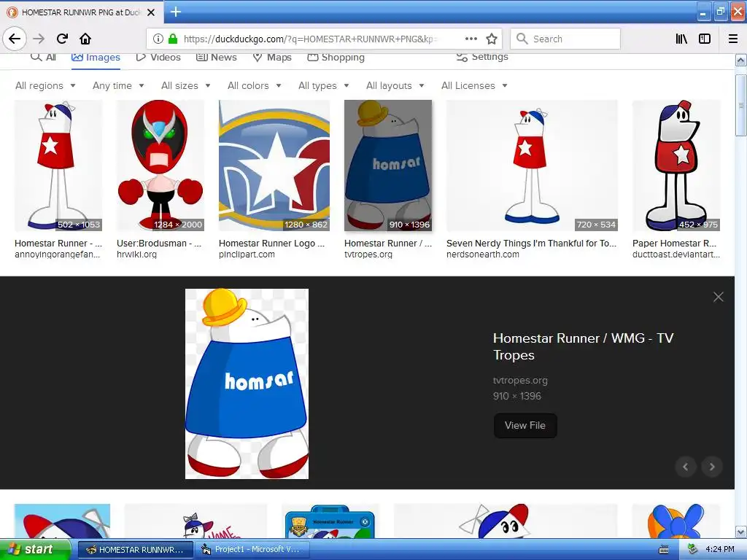The height and width of the screenshot is (560, 747).
Task: Open the Firefox hamburger menu
Action: (x=733, y=39)
